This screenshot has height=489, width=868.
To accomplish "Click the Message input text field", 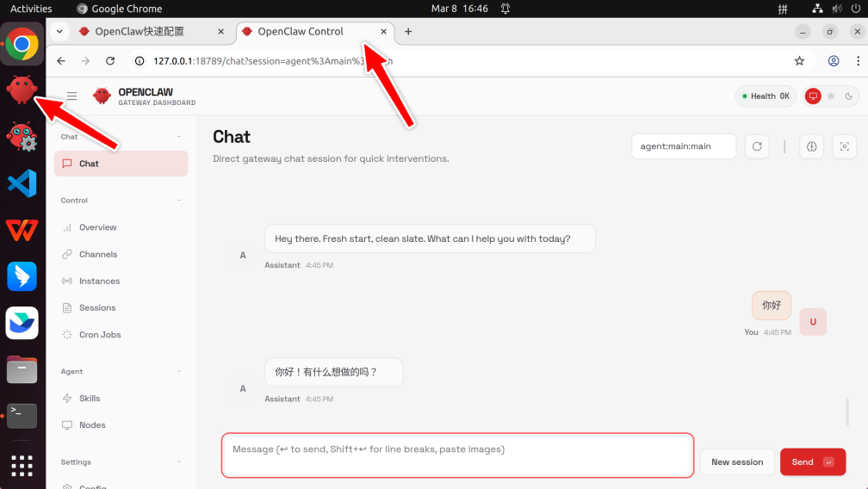I will [457, 455].
